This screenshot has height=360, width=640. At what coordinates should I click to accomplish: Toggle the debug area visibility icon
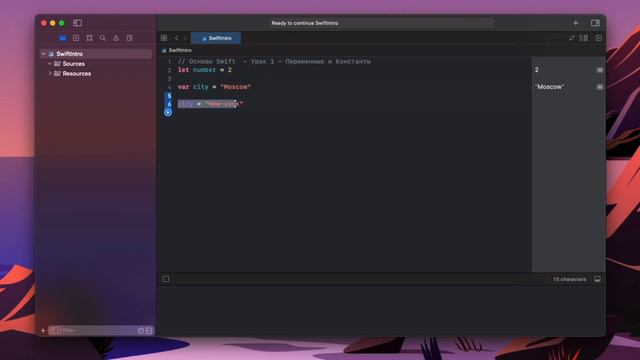pos(597,279)
